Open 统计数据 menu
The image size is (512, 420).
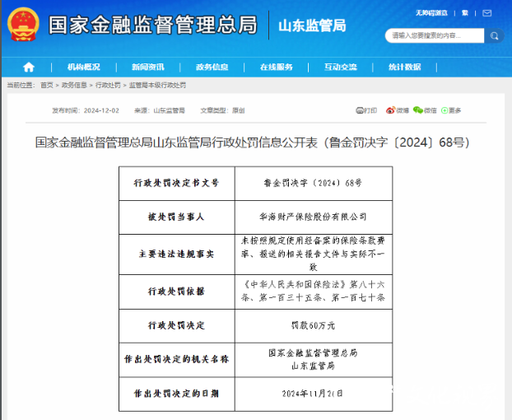coord(404,68)
